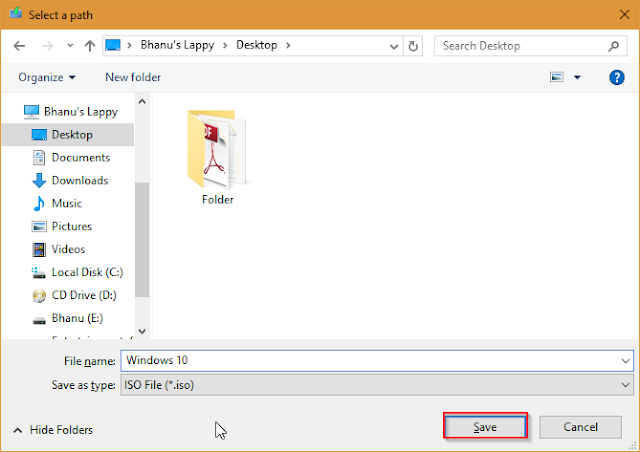Refresh the Desktop folder view
Screen dimensions: 640x452
[x=413, y=46]
